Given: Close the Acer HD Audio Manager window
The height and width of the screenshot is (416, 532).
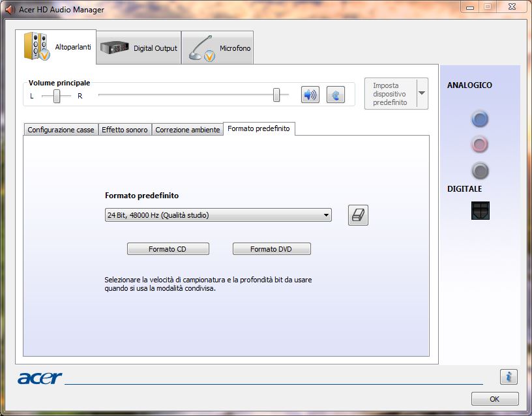Looking at the screenshot, I should coord(512,7).
